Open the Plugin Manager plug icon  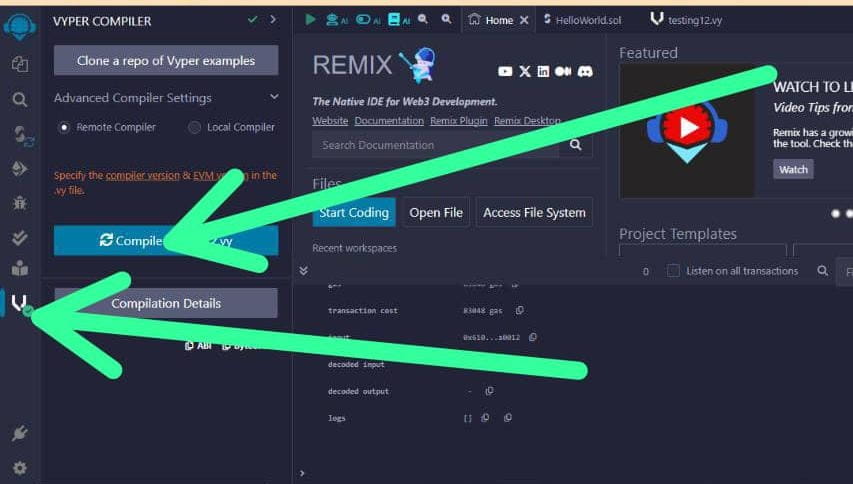[19, 434]
